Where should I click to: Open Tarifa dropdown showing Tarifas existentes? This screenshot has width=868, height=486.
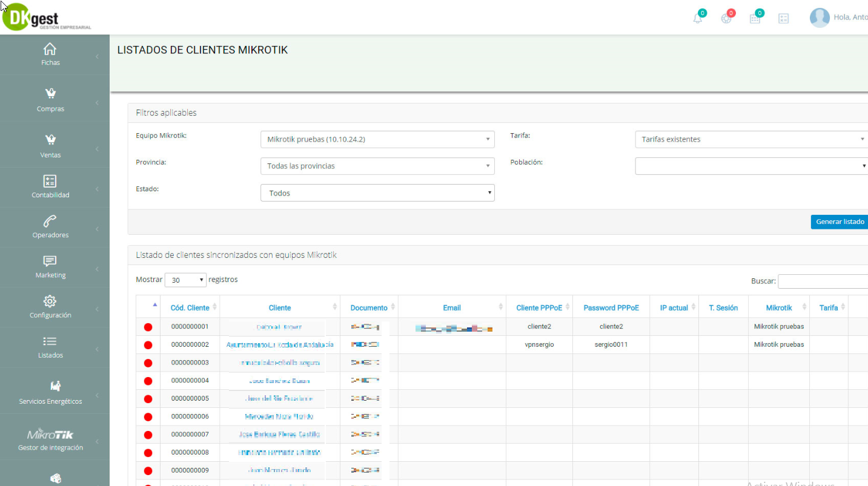pyautogui.click(x=751, y=139)
